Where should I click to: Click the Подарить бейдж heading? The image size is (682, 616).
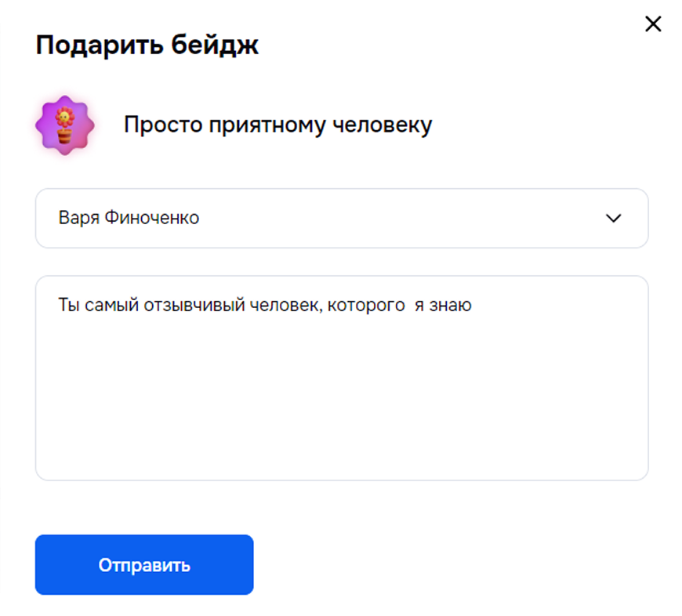coord(147,45)
